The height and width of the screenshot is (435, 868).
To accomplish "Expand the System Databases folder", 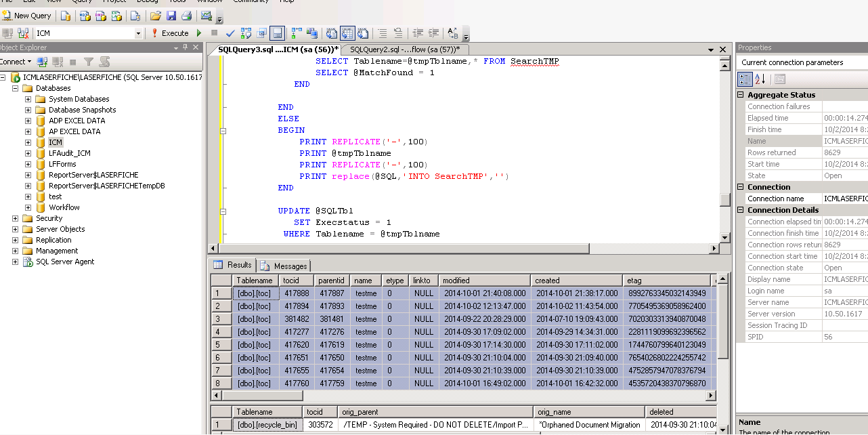I will 28,99.
